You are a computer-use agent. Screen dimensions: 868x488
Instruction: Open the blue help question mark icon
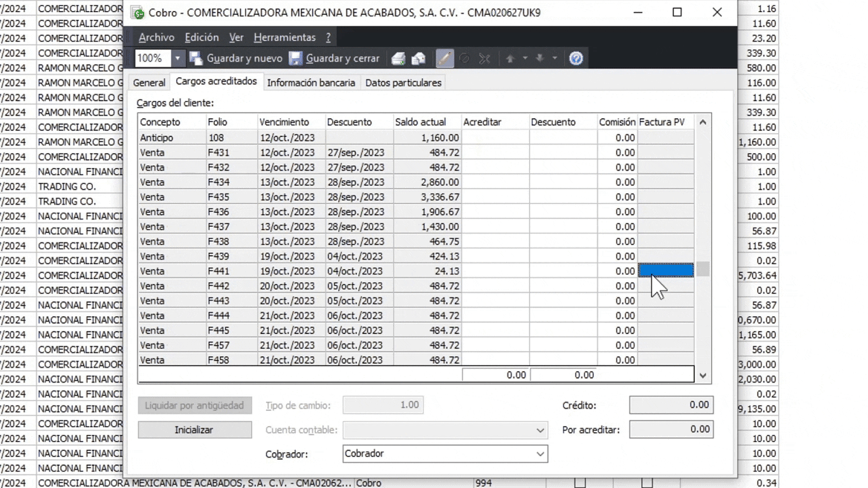(576, 58)
